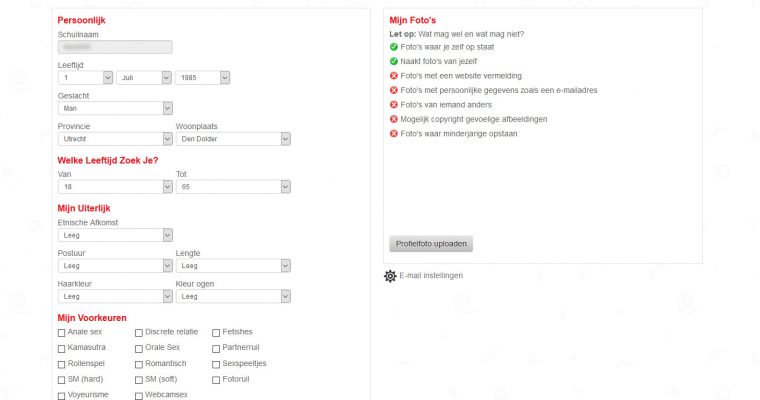Open the birth month dropdown showing Juli
Viewport: 760px width, 400px height.
(x=144, y=77)
